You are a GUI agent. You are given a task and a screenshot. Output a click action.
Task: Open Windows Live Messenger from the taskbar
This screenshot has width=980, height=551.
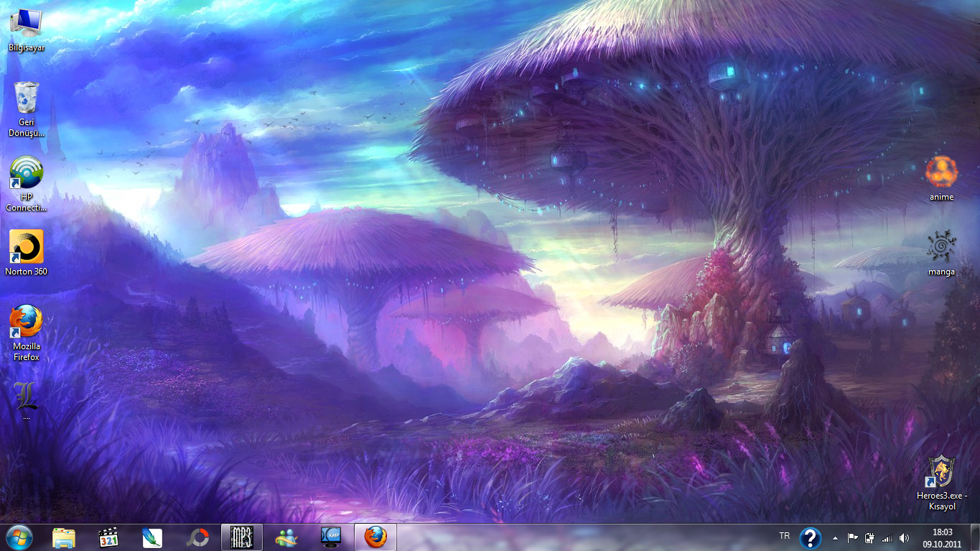286,537
